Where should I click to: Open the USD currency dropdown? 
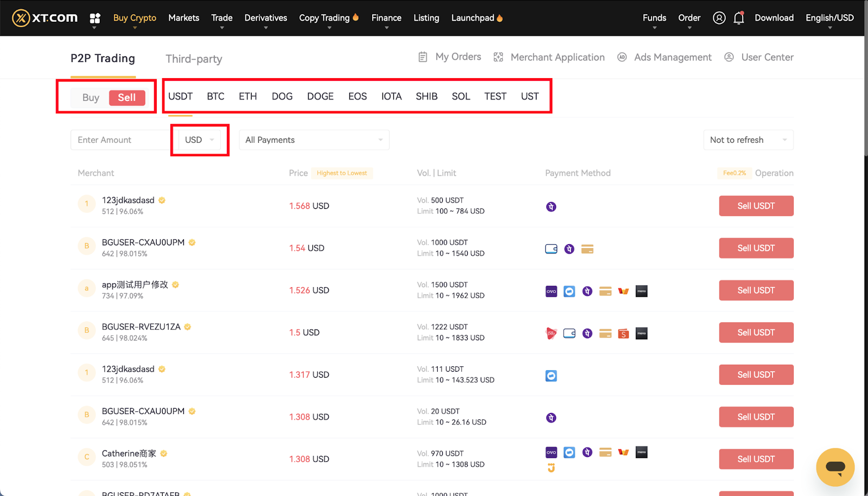coord(200,140)
